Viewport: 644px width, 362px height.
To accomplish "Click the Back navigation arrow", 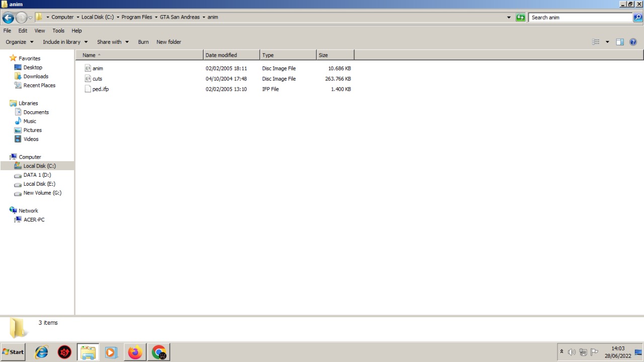I will pos(8,18).
